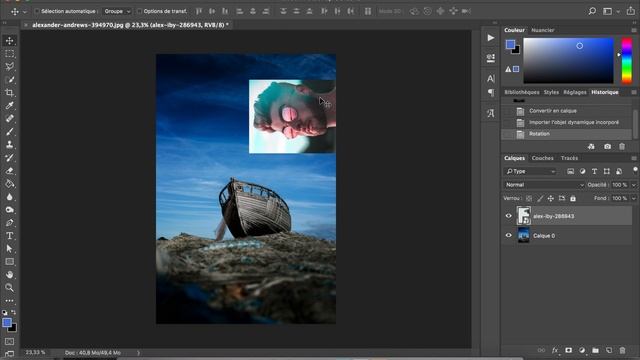Delete current history state trash icon
Image resolution: width=640 pixels, height=360 pixels.
click(x=622, y=147)
